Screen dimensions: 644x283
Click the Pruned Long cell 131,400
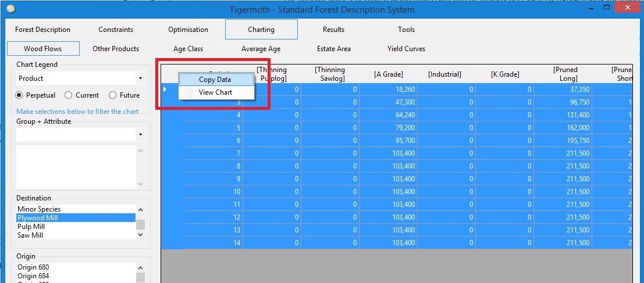(563, 115)
